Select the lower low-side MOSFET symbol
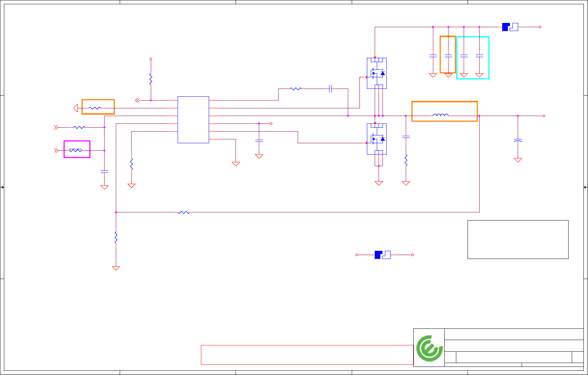The height and width of the screenshot is (375, 588). point(377,139)
